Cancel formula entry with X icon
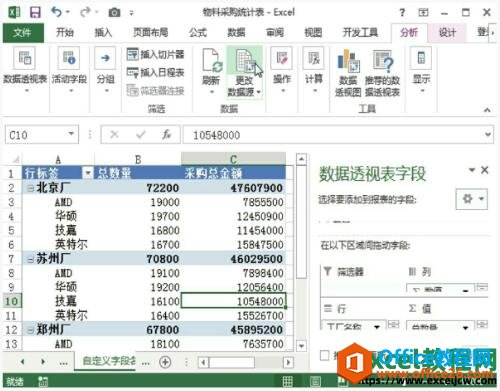500x391 pixels. click(114, 135)
